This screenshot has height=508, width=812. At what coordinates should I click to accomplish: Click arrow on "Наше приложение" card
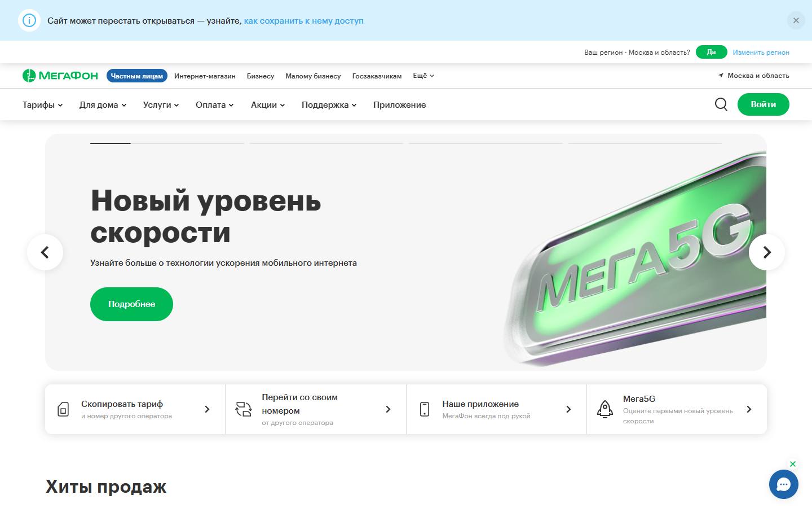[568, 409]
